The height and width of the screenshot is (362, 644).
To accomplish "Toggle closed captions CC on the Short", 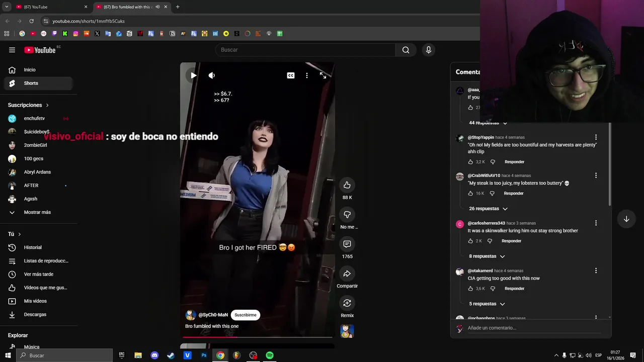I will tap(291, 75).
